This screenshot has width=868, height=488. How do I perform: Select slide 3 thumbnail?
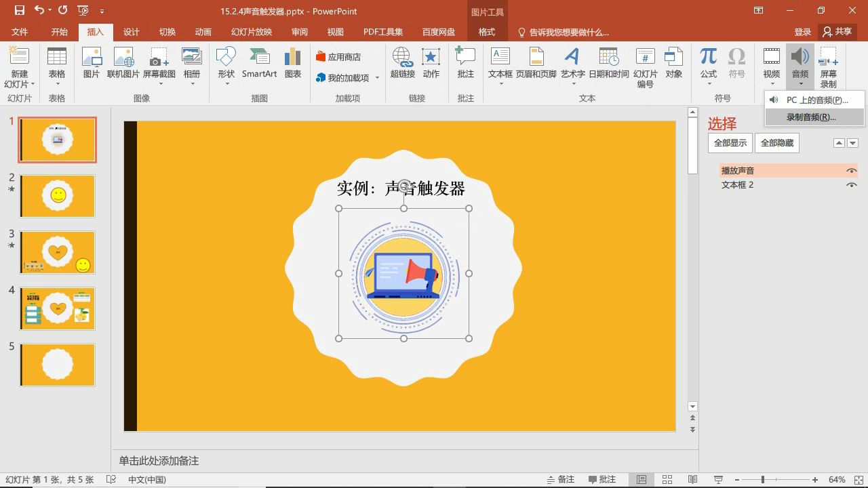58,252
